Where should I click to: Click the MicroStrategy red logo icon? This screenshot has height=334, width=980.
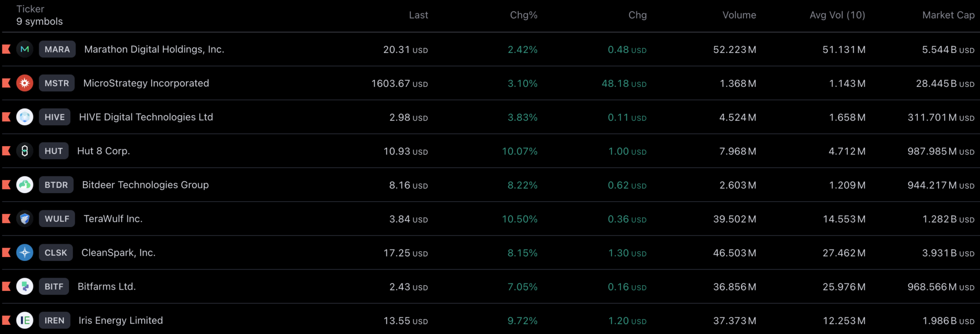25,83
